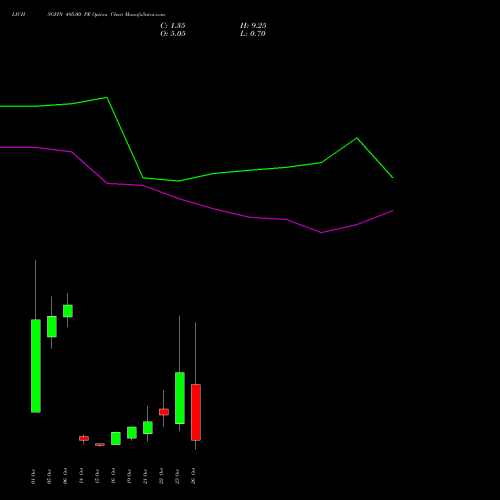Click the green candle for 19 Oct
This screenshot has height=500, width=500.
(x=132, y=433)
